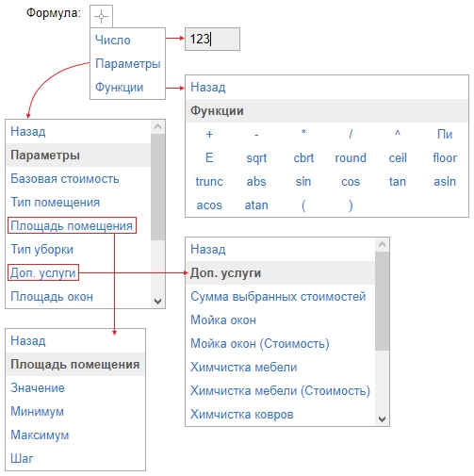The height and width of the screenshot is (476, 474).
Task: Click scroll-down arrow in Параметры list
Action: pyautogui.click(x=157, y=301)
